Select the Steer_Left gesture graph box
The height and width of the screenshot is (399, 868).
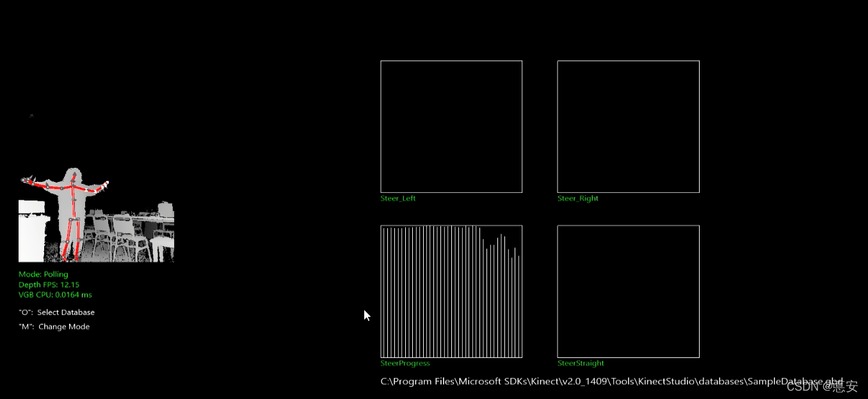click(451, 127)
